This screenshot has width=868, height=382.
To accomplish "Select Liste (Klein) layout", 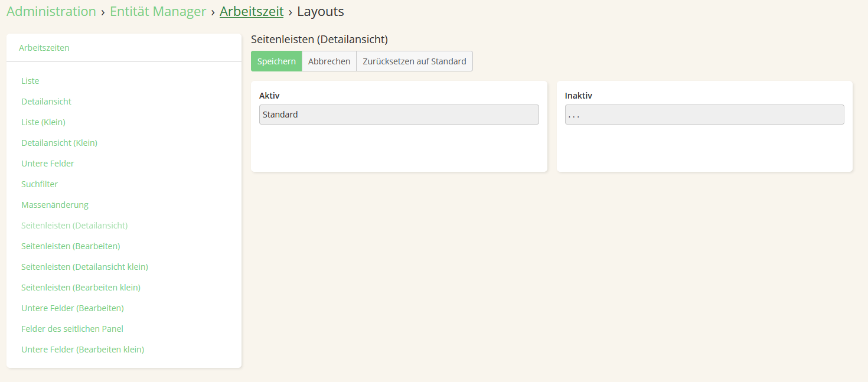I will tap(43, 122).
